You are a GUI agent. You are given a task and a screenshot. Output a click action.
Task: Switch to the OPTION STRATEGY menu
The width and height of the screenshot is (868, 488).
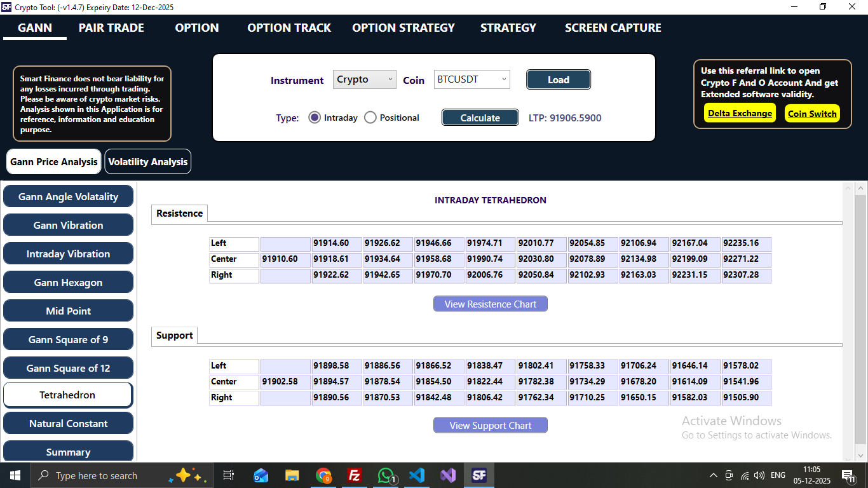point(403,27)
